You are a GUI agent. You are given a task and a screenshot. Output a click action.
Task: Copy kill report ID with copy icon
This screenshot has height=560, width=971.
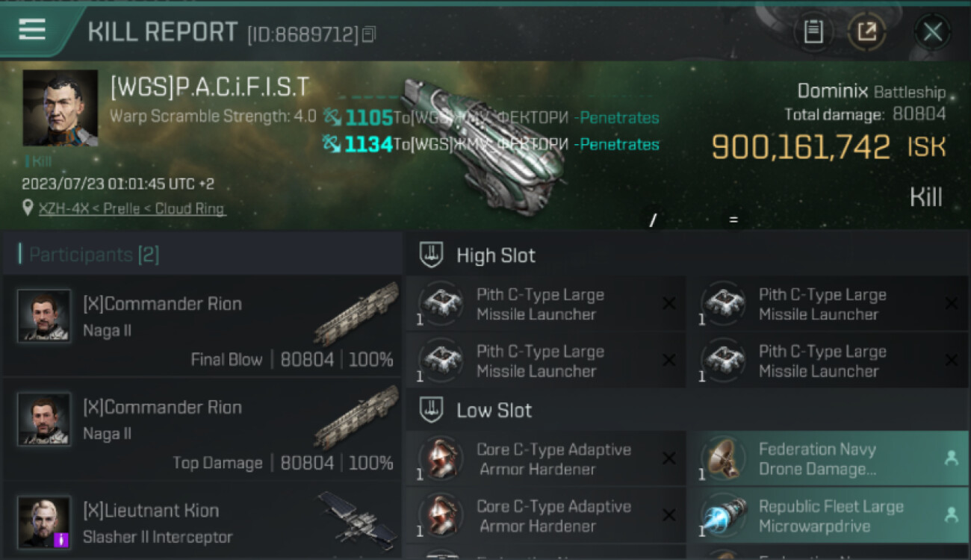(x=368, y=34)
